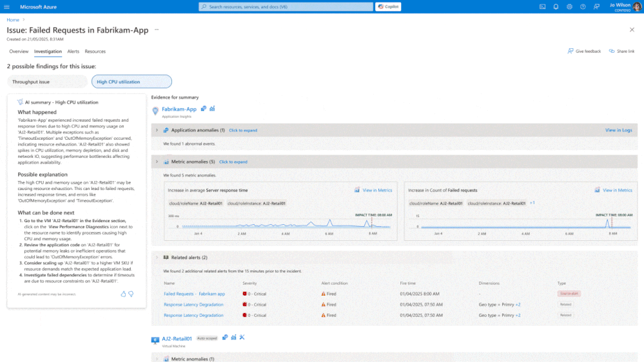Click the Application anomalies section icon
The height and width of the screenshot is (362, 644).
(x=166, y=130)
